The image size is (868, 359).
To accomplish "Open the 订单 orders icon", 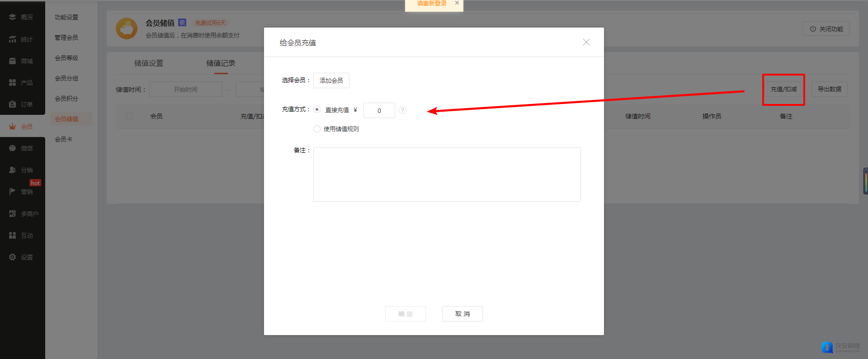I will [x=13, y=104].
